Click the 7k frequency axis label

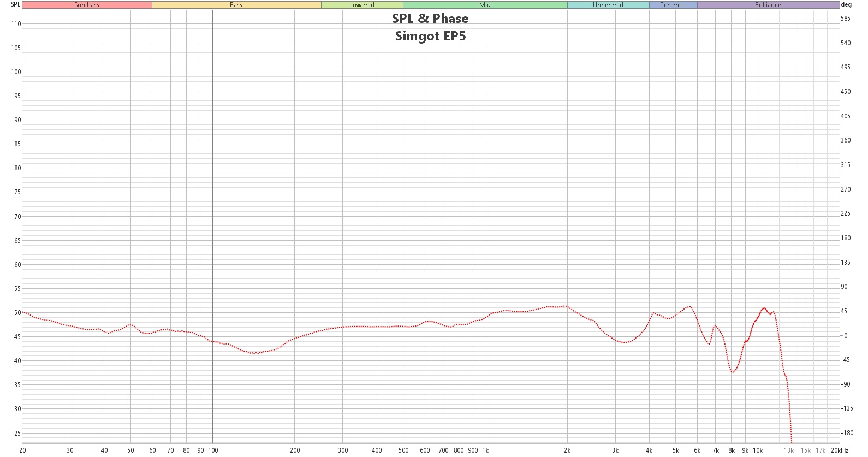(x=716, y=450)
